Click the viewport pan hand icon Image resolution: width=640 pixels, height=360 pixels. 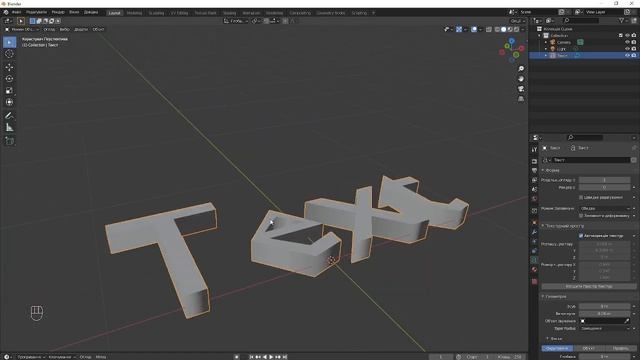(521, 79)
